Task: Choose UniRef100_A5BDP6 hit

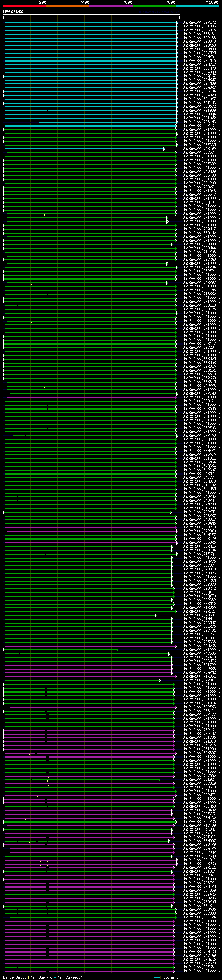Action: [199, 573]
